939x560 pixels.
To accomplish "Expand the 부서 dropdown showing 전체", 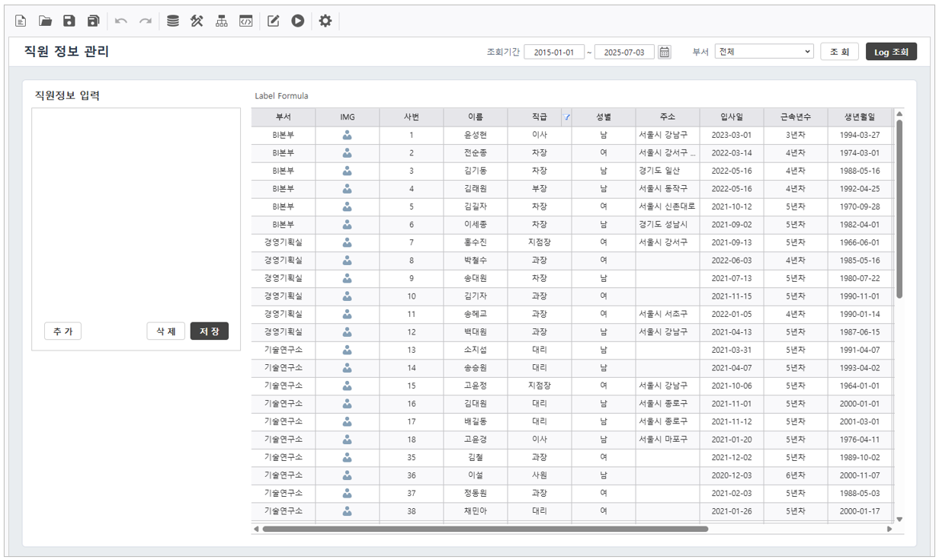I will click(x=764, y=52).
